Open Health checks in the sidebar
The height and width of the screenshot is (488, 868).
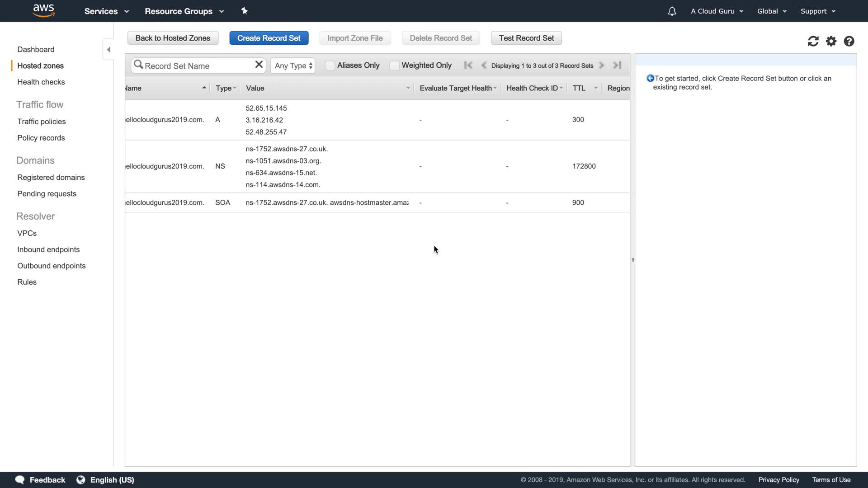[41, 82]
